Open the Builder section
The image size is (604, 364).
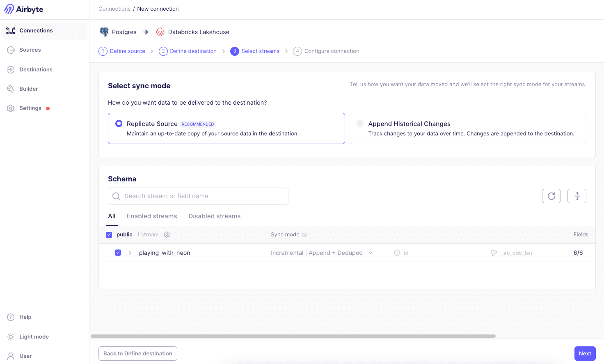click(29, 89)
